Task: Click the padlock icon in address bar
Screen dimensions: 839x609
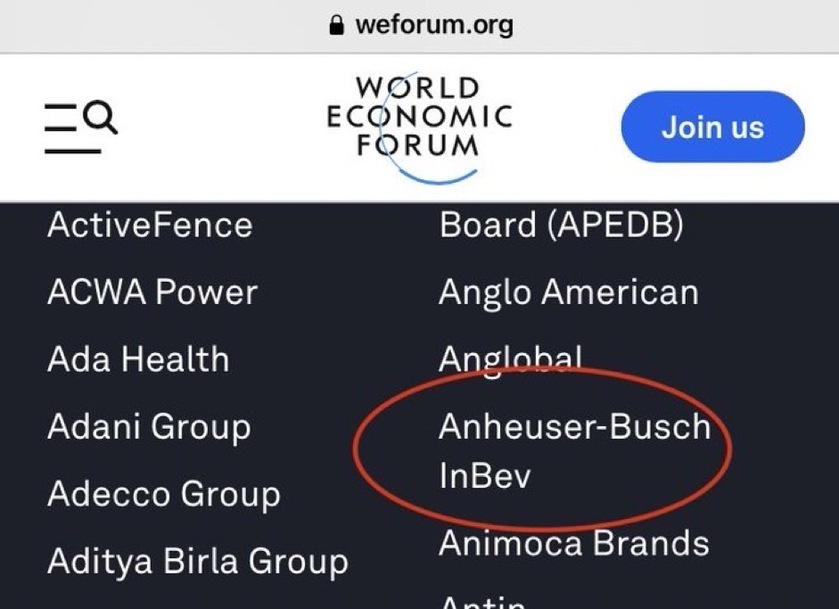Action: pyautogui.click(x=337, y=25)
